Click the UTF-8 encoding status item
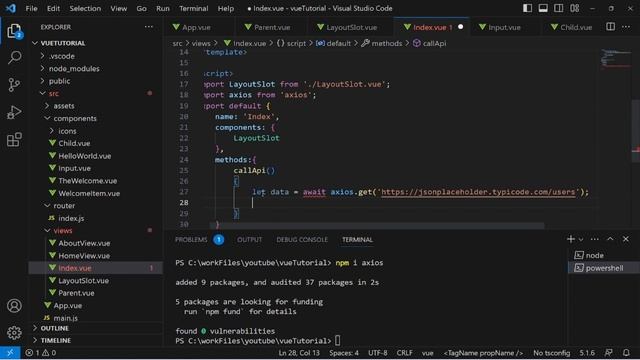Viewport: 640px width, 360px height. [378, 353]
